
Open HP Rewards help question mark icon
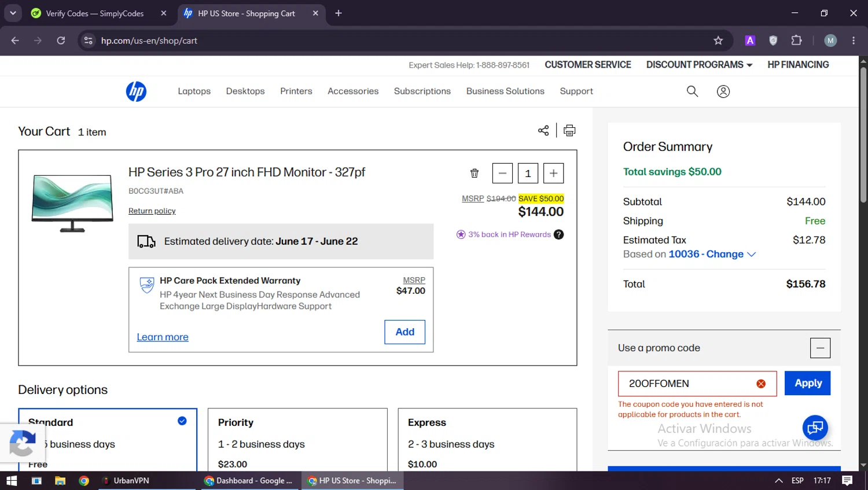tap(558, 234)
